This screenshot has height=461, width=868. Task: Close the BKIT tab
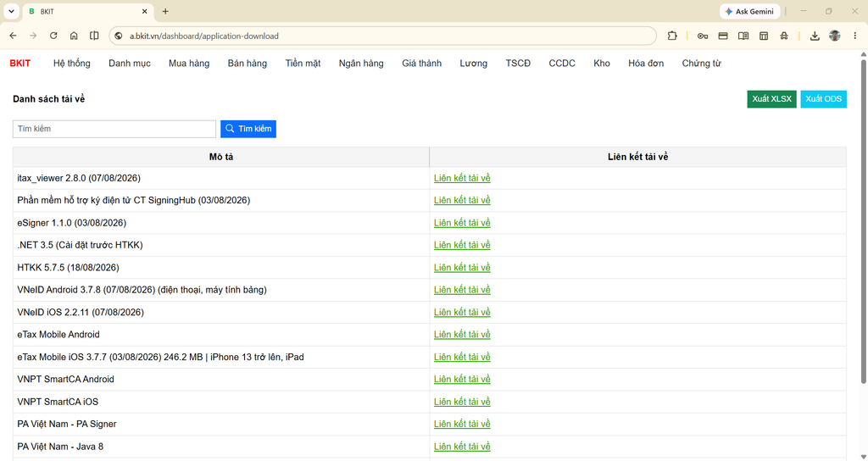click(144, 12)
